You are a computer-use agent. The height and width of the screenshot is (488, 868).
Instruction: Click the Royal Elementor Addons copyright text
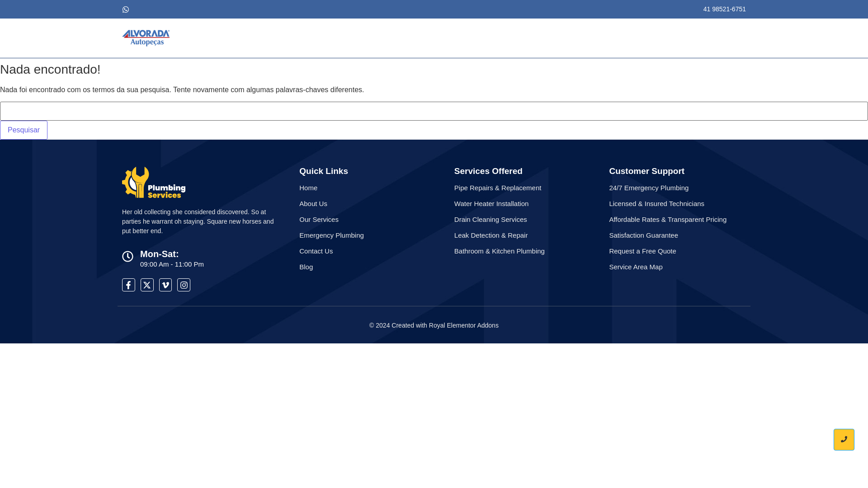coord(434,325)
